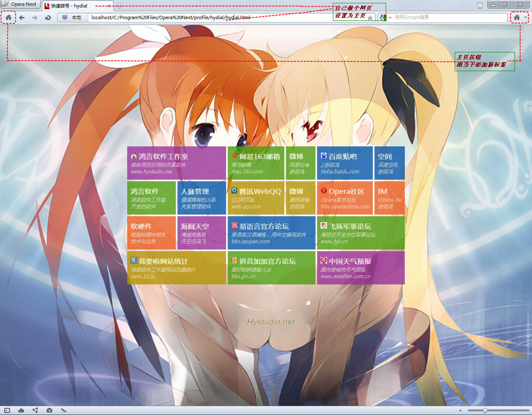Viewport: 532px width, 415px height.
Task: Open 人脉管理 tile
Action: click(x=202, y=198)
